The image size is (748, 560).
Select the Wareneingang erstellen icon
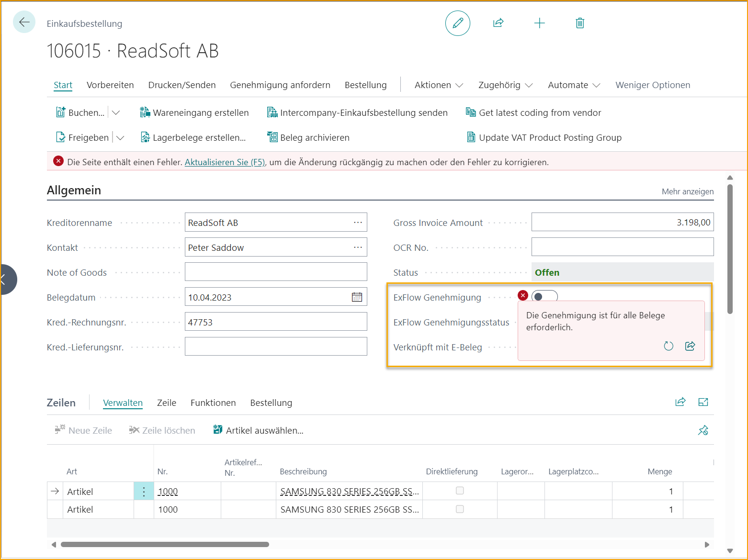point(145,112)
